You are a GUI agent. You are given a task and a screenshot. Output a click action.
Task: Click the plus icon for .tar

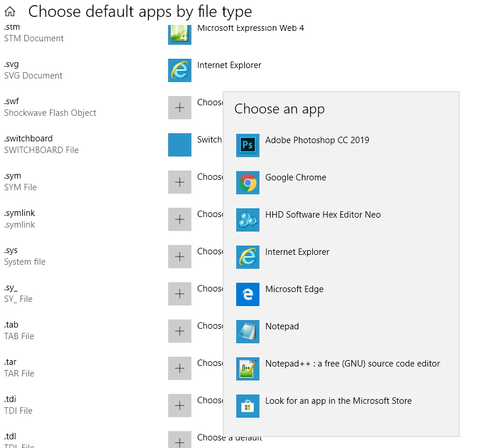pyautogui.click(x=180, y=368)
